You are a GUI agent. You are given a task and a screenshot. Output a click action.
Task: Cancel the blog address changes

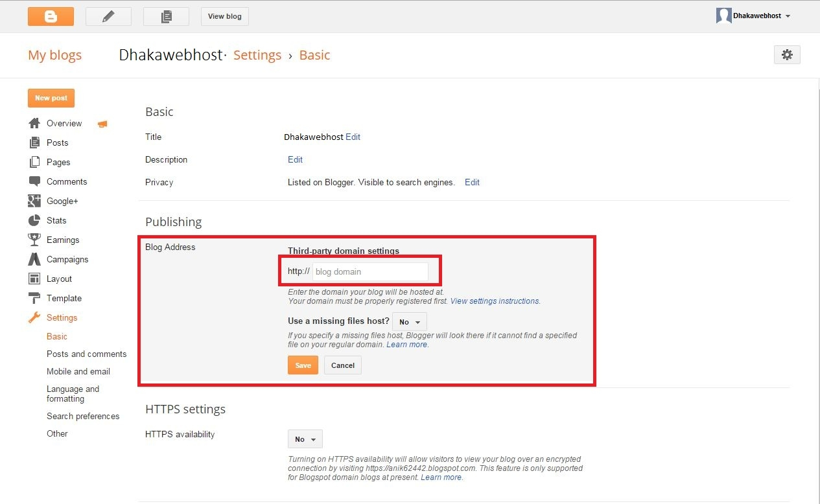tap(343, 365)
